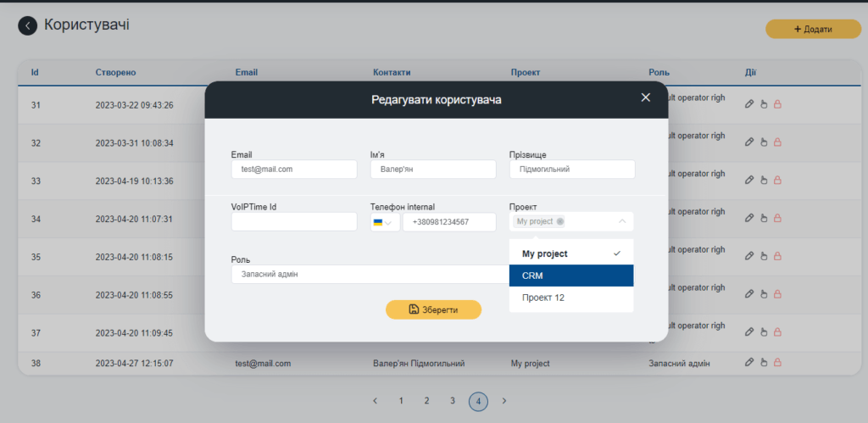Click the phone number field +380981234567
The height and width of the screenshot is (423, 868).
point(449,222)
